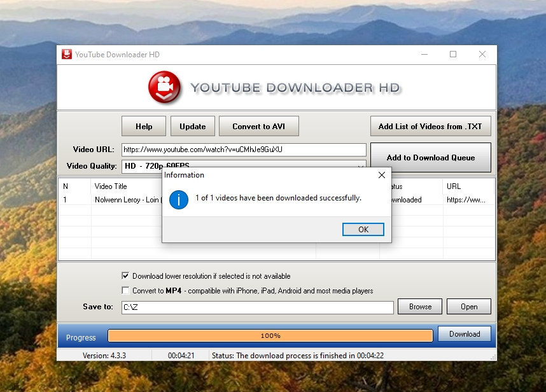Click the row number 1 cell
The image size is (546, 392).
65,200
